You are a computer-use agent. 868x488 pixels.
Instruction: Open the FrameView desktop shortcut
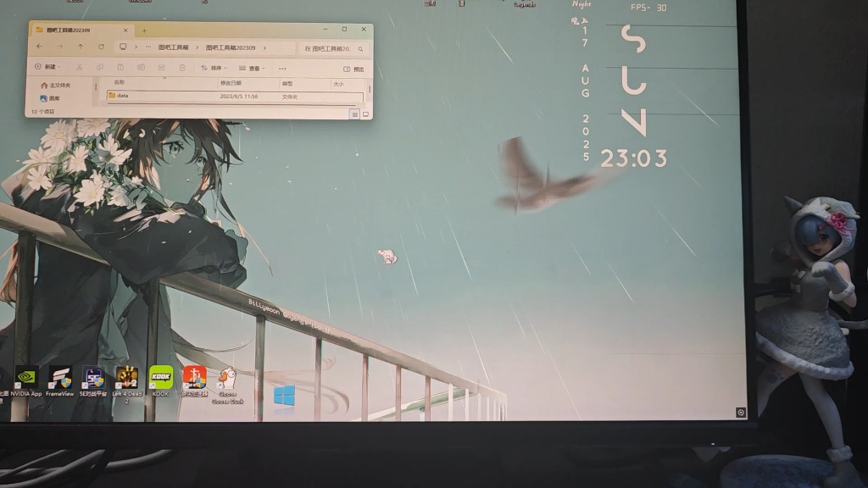point(60,380)
